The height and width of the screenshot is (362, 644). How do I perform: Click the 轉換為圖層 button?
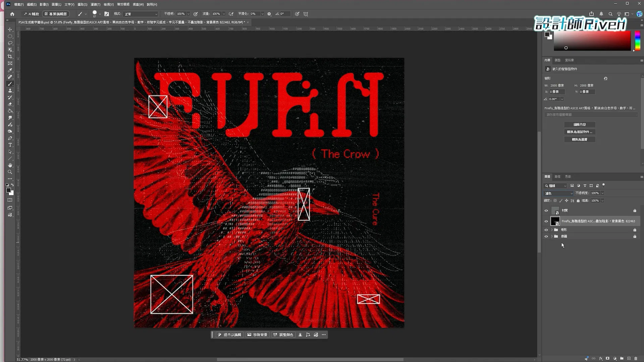(x=580, y=139)
